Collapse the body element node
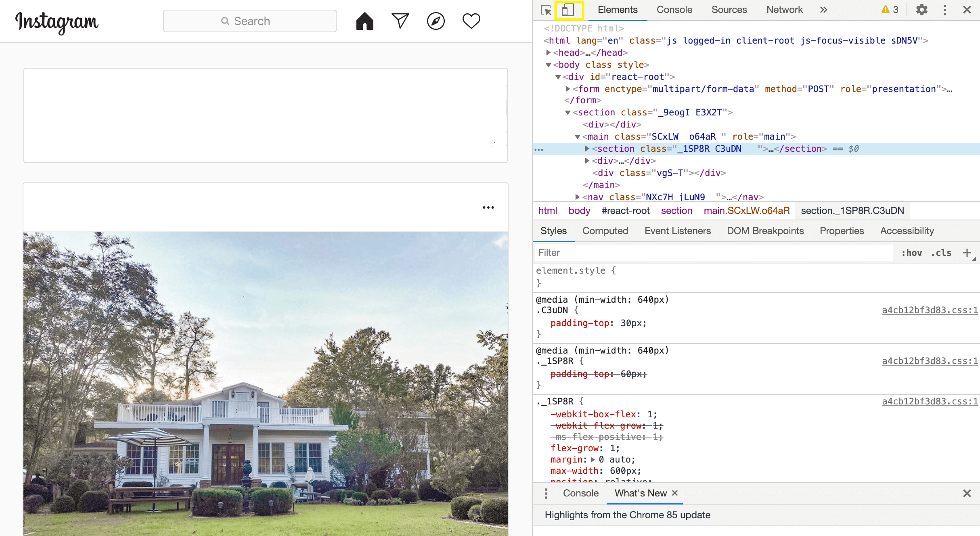980x536 pixels. click(x=548, y=65)
